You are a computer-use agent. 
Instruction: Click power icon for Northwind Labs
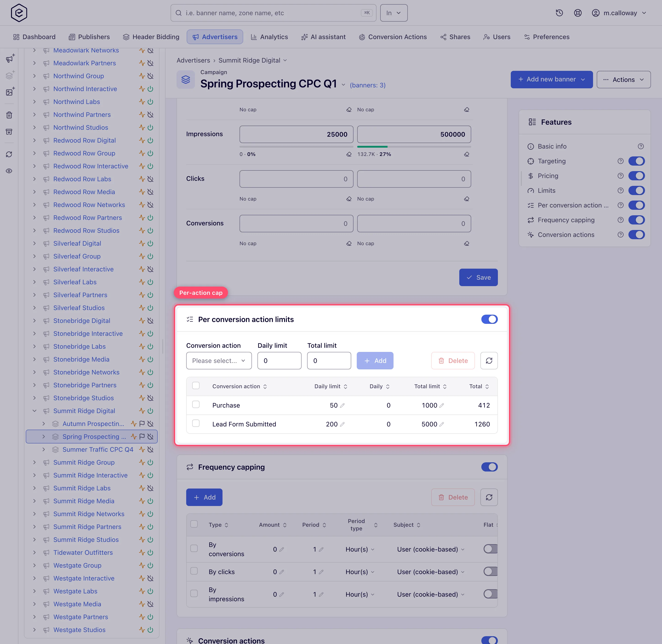click(151, 102)
